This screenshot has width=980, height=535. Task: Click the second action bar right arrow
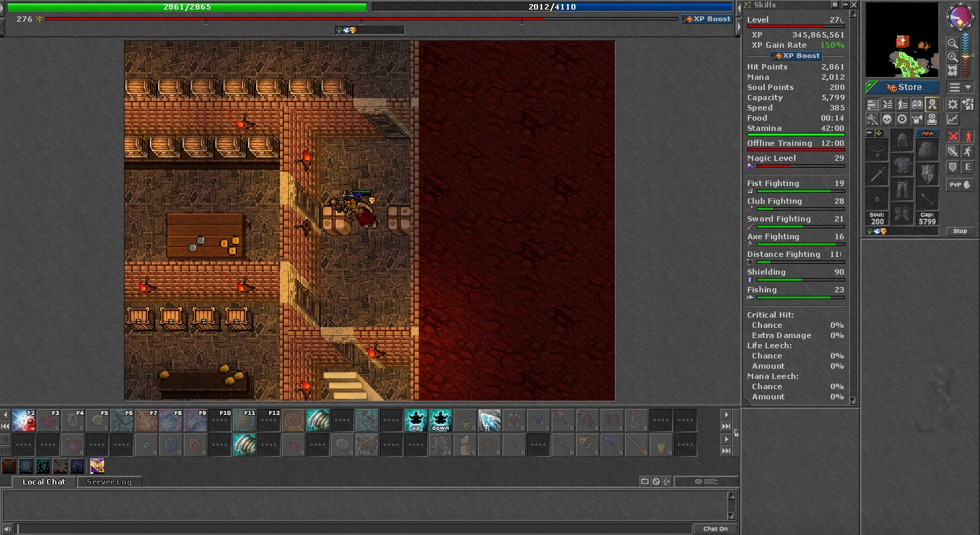tap(727, 440)
